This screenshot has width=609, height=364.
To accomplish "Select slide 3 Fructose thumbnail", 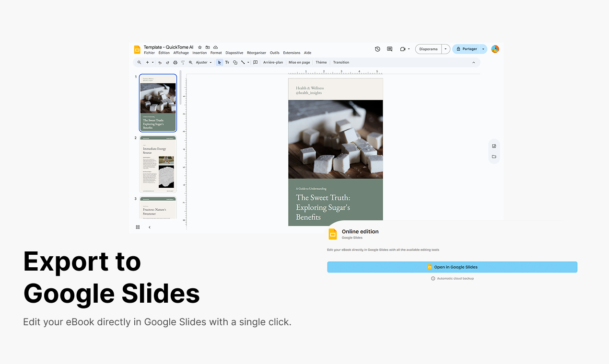I will 158,207.
